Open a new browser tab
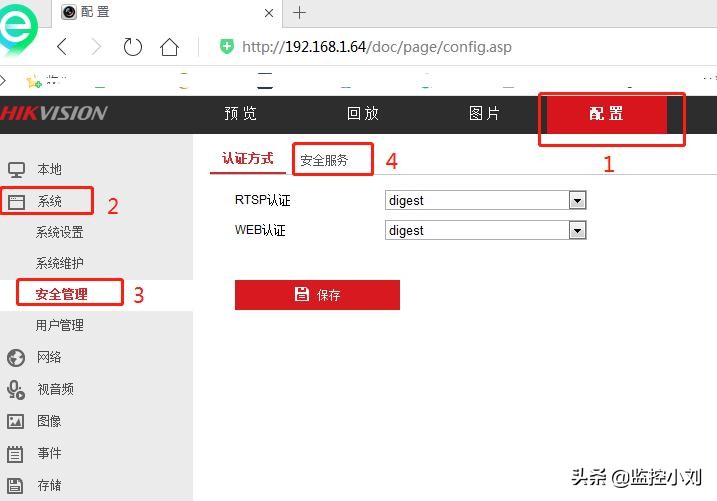The width and height of the screenshot is (717, 501). [x=300, y=12]
